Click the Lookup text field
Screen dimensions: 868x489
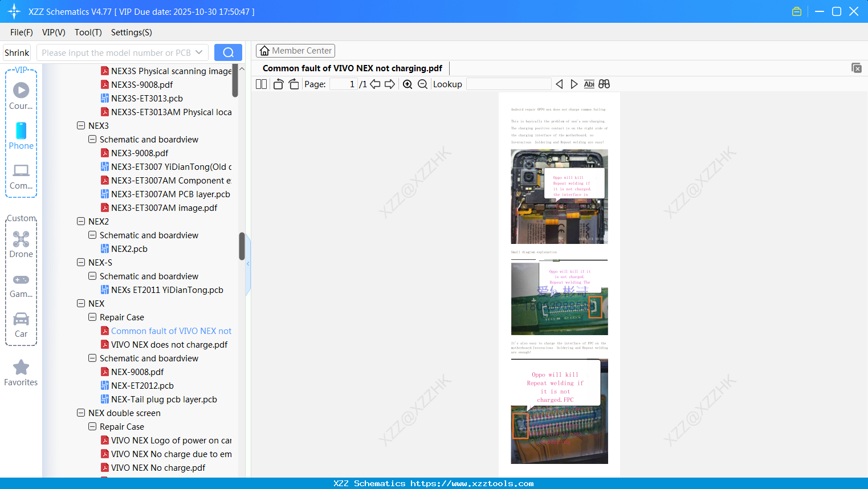(x=509, y=84)
